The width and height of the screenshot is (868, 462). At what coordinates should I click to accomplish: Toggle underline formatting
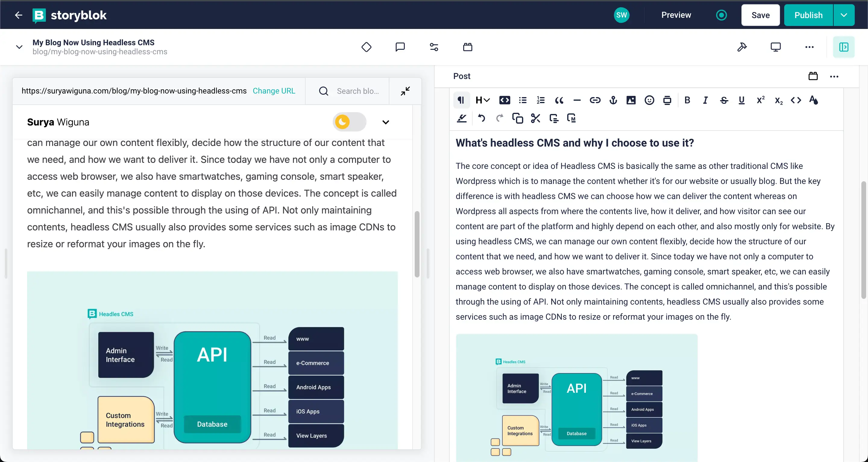(742, 100)
